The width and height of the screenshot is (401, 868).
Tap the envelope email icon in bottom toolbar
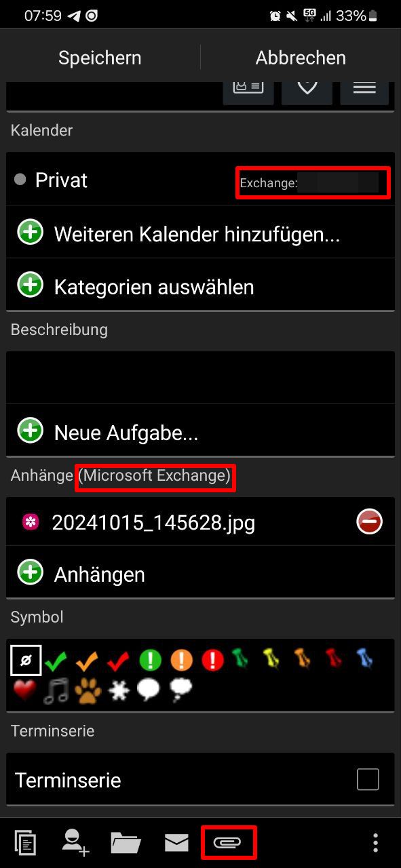click(176, 842)
